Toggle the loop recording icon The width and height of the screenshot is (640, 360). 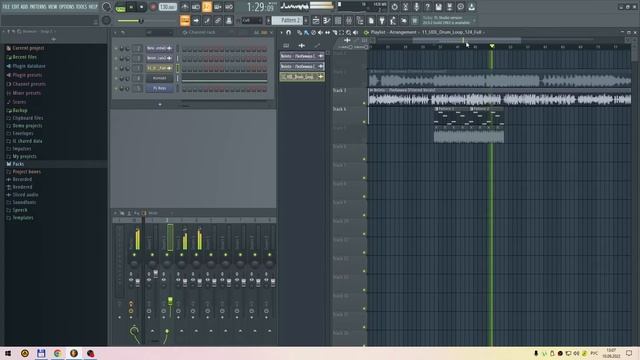click(229, 7)
